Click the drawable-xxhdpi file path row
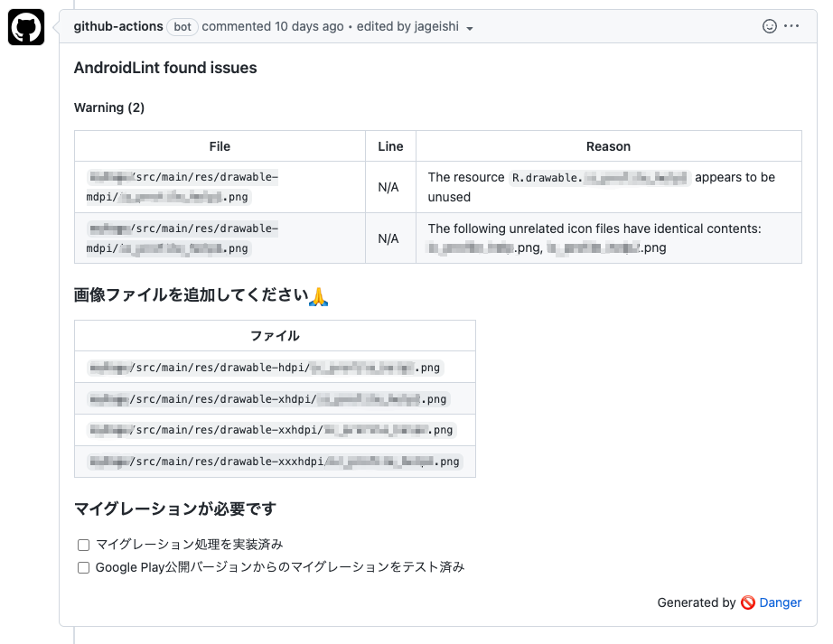This screenshot has height=644, width=833. pyautogui.click(x=271, y=430)
